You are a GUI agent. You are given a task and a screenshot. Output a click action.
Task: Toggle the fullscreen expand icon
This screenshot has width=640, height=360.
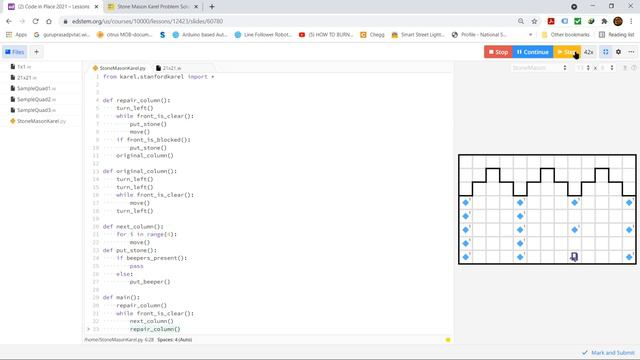[606, 52]
